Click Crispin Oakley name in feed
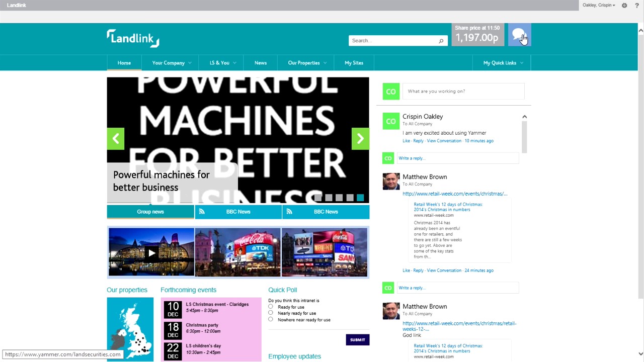The image size is (644, 362). [x=423, y=117]
